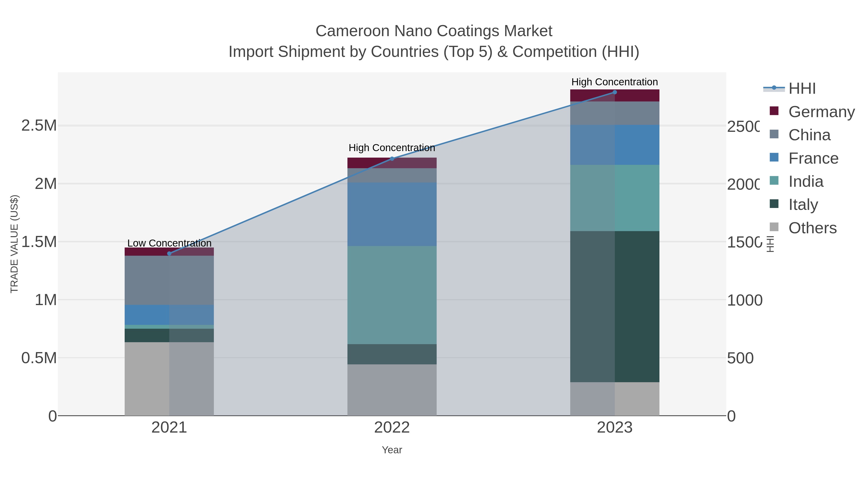Click the 2M left axis tick label
This screenshot has height=488, width=868.
tap(46, 184)
